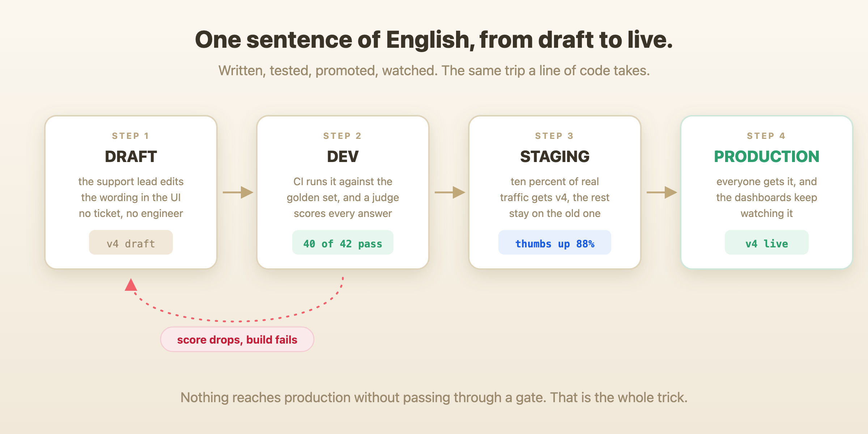Screen dimensions: 868x434
Task: Select the '40 of 42 pass' badge
Action: point(343,242)
